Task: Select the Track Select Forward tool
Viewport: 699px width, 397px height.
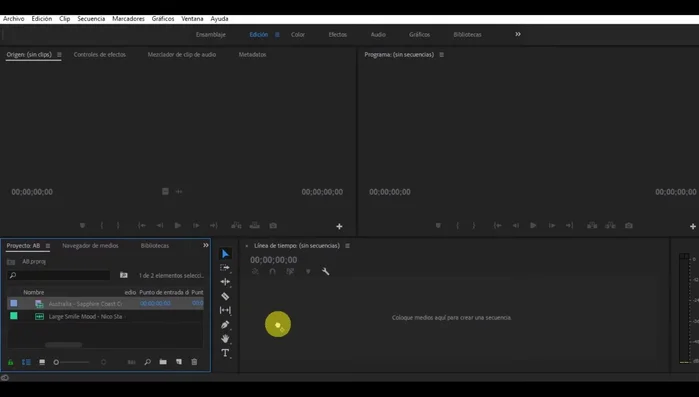Action: tap(225, 268)
